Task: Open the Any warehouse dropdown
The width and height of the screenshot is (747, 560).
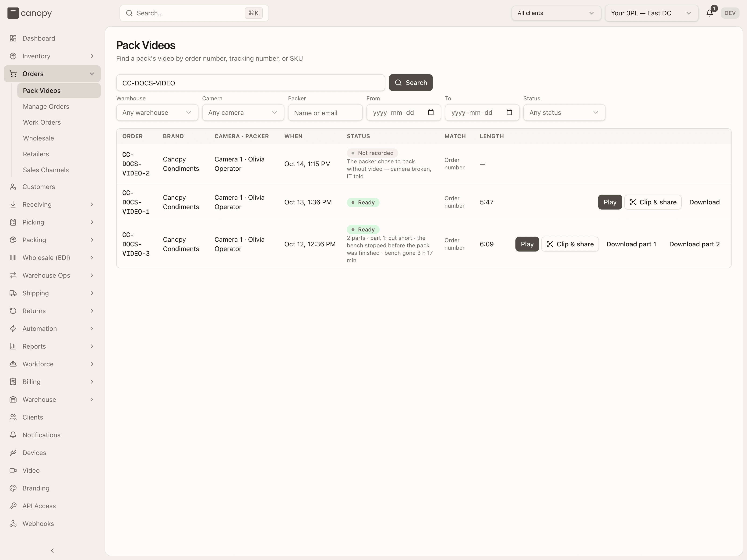Action: (157, 112)
